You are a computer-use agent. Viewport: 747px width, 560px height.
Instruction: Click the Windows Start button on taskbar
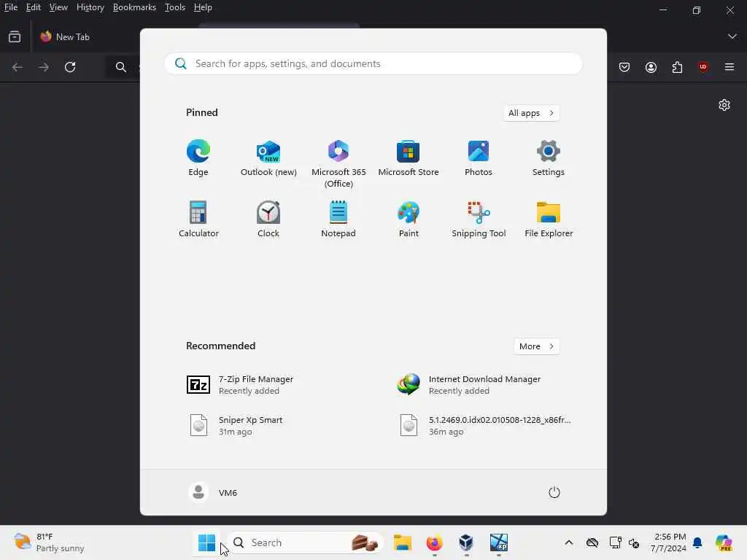pyautogui.click(x=206, y=542)
